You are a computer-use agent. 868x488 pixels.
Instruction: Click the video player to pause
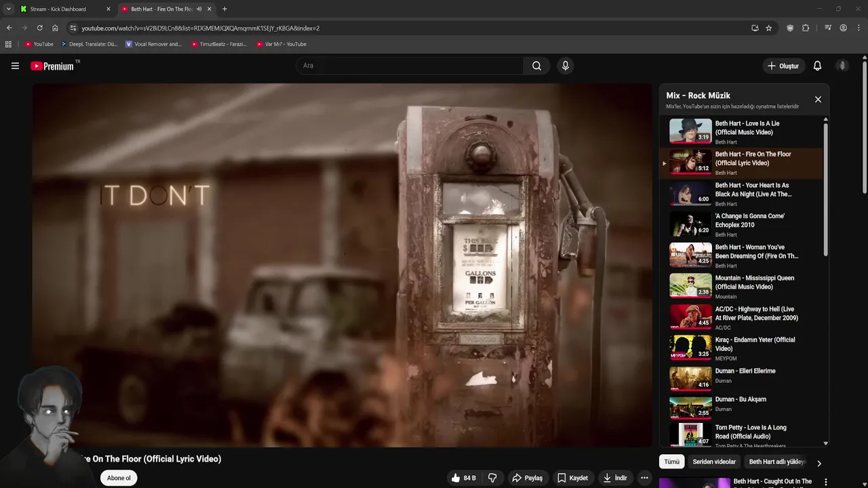tap(342, 265)
